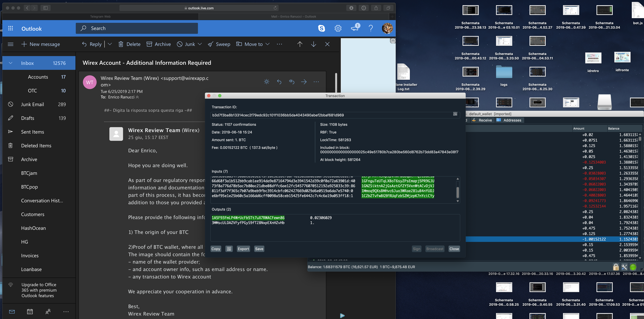Screen dimensions: 644x319
Task: Expand the Reply options dropdown arrow
Action: tap(110, 44)
